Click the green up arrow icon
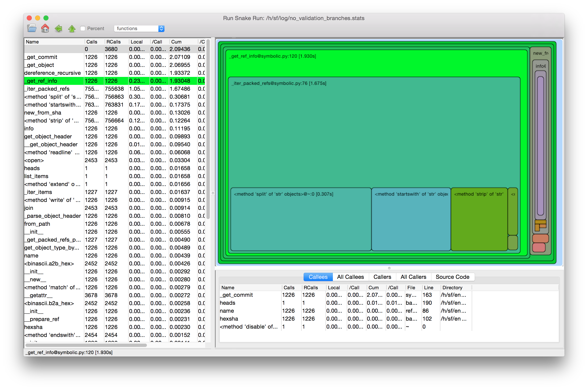Screen dimensions: 588x390 pos(72,29)
